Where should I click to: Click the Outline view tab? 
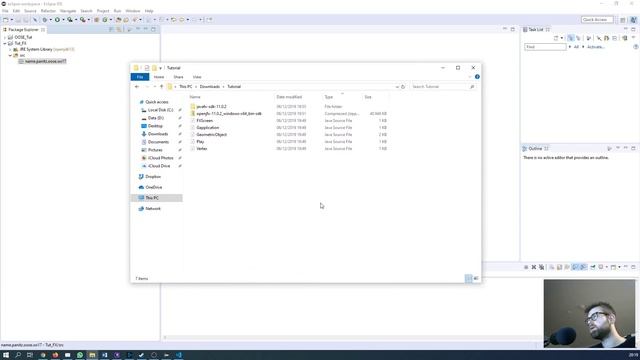click(x=535, y=149)
